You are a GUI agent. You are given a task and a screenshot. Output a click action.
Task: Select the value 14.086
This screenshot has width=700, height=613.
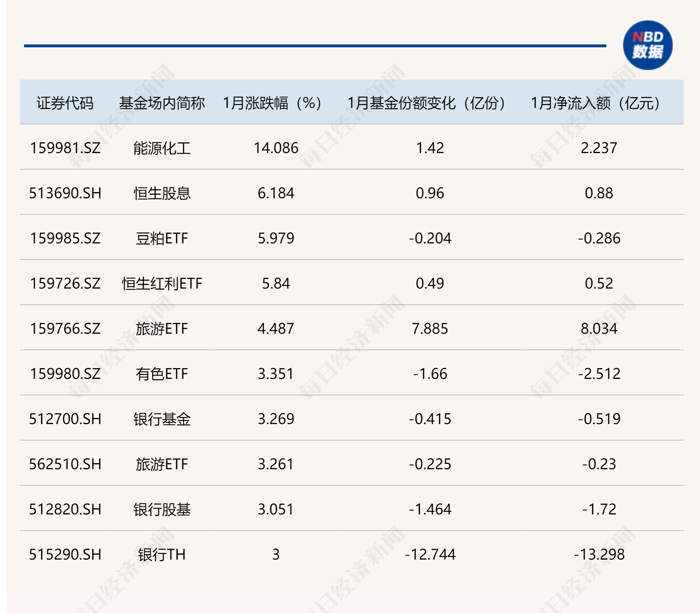coord(276,148)
